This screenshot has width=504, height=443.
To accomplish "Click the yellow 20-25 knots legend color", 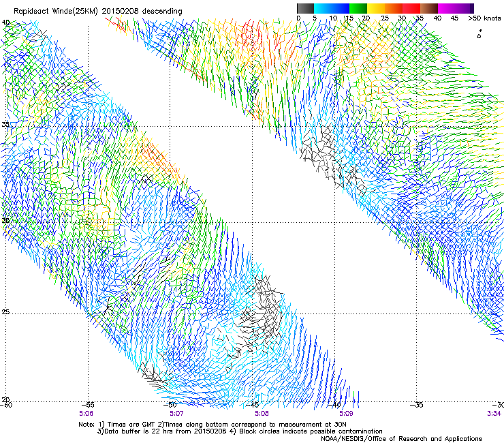I will click(x=376, y=8).
